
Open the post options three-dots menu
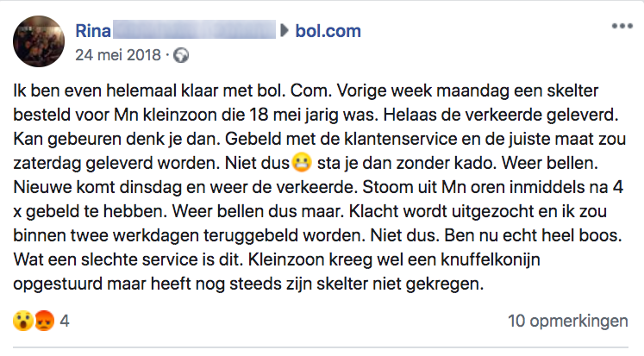click(622, 27)
